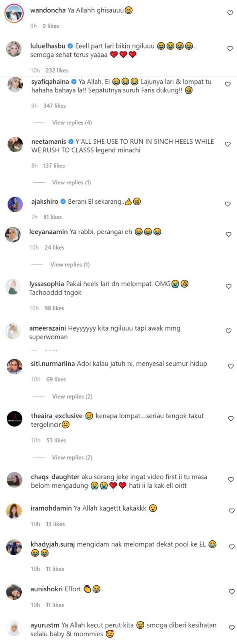The height and width of the screenshot is (644, 237).
Task: Heart neetamanis's comment about 5inch heels
Action: coord(228,144)
